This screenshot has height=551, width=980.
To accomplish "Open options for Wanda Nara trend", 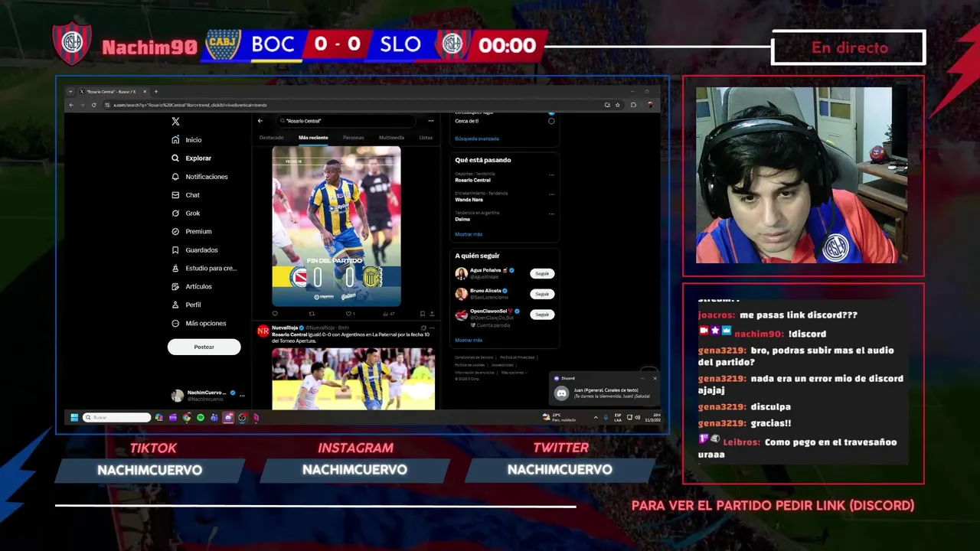I will [551, 194].
